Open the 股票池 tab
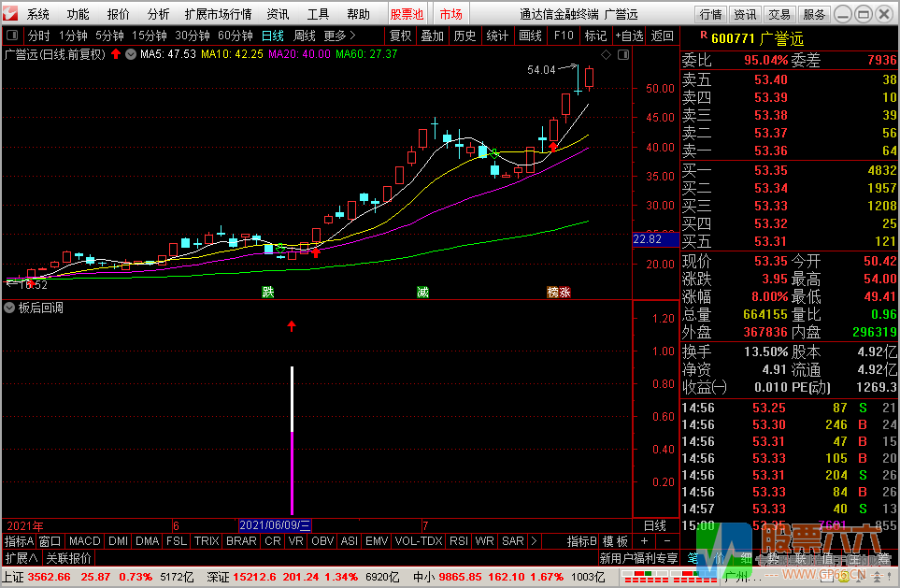900x588 pixels. click(x=407, y=14)
